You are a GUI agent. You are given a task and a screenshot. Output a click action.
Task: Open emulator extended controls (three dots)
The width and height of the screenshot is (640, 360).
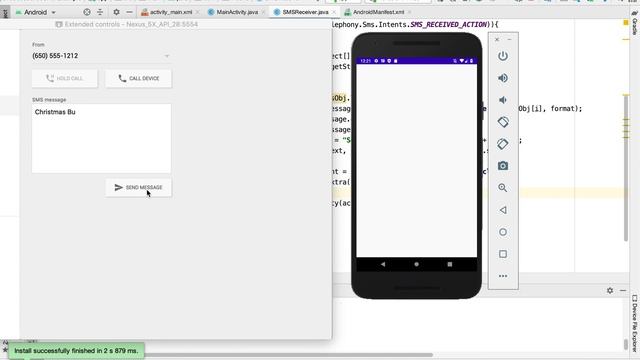503,276
